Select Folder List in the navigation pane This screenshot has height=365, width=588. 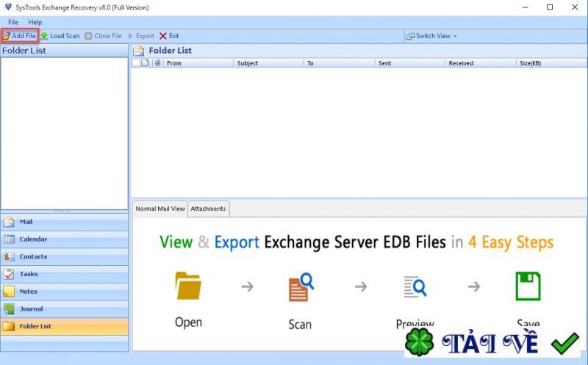[64, 326]
